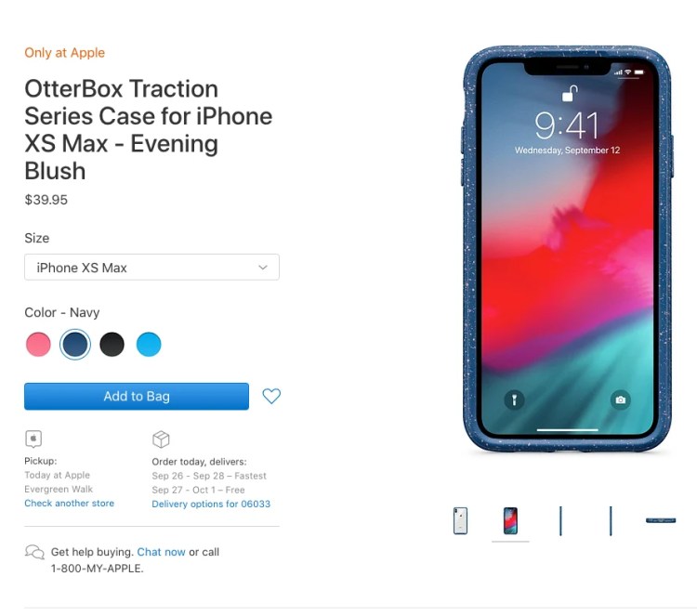Choose the black color option

(112, 344)
